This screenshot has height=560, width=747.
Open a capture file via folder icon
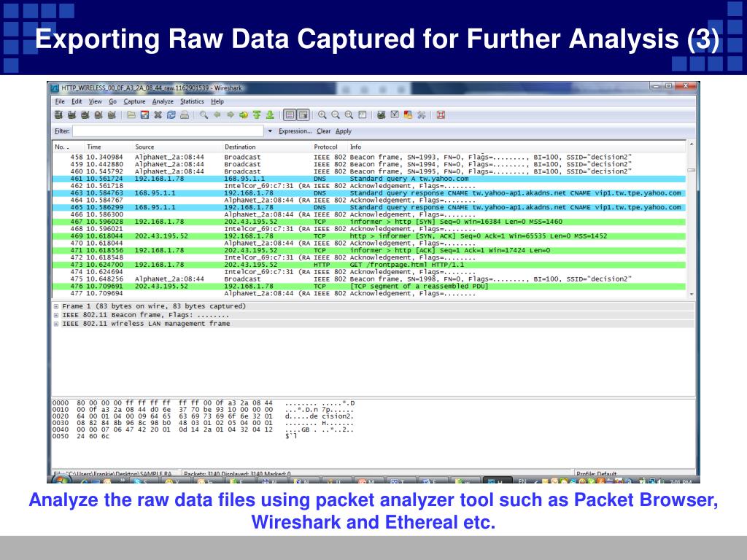coord(131,114)
